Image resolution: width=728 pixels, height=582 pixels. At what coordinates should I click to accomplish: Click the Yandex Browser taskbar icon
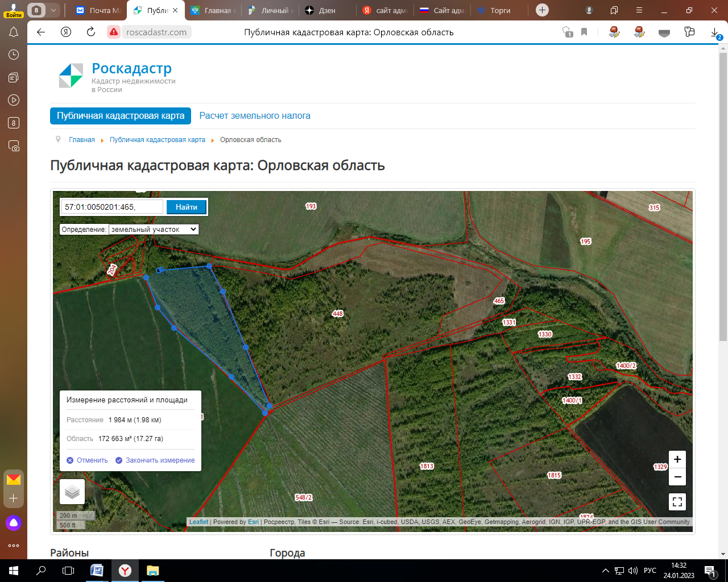point(125,571)
